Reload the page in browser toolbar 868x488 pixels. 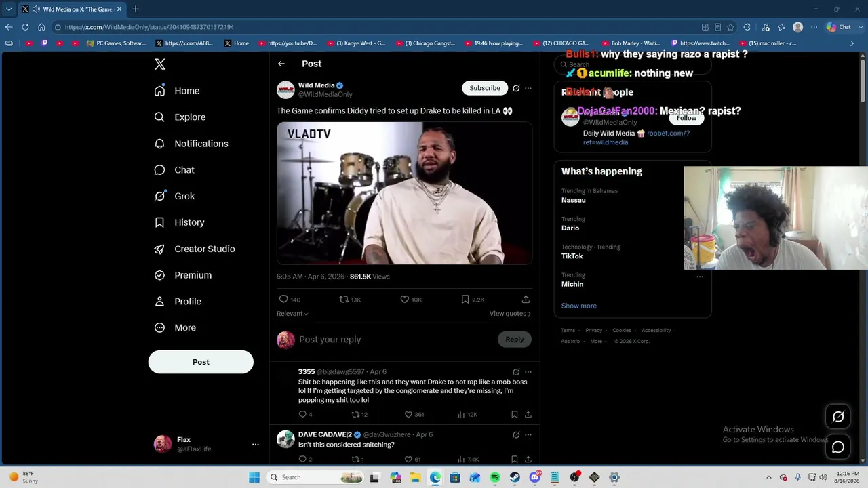(25, 27)
